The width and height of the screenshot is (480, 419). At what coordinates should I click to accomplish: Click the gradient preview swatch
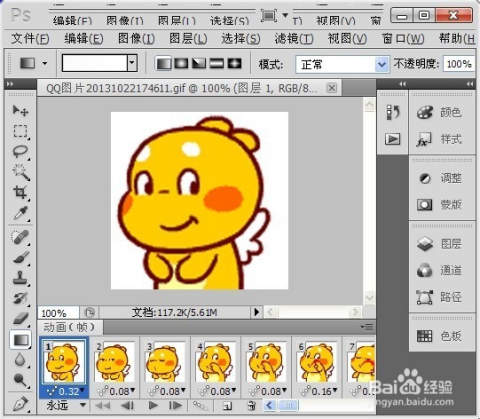tap(95, 63)
